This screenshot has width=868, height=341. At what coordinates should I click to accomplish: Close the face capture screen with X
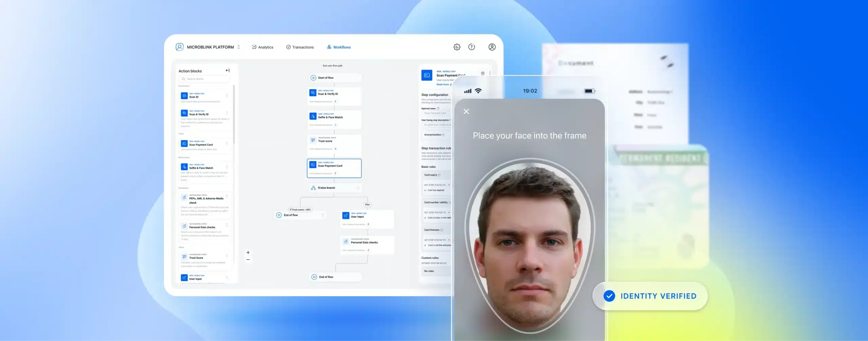click(x=466, y=112)
